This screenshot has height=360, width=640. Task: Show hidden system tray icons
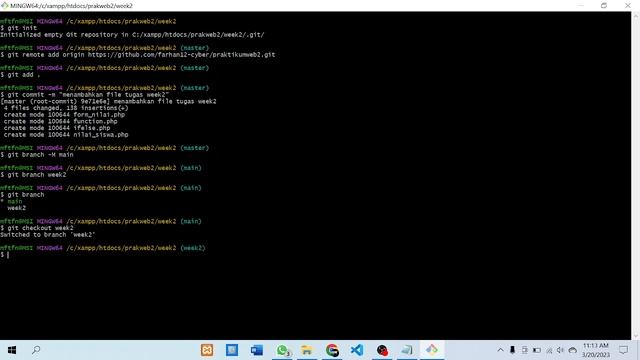tap(500, 350)
